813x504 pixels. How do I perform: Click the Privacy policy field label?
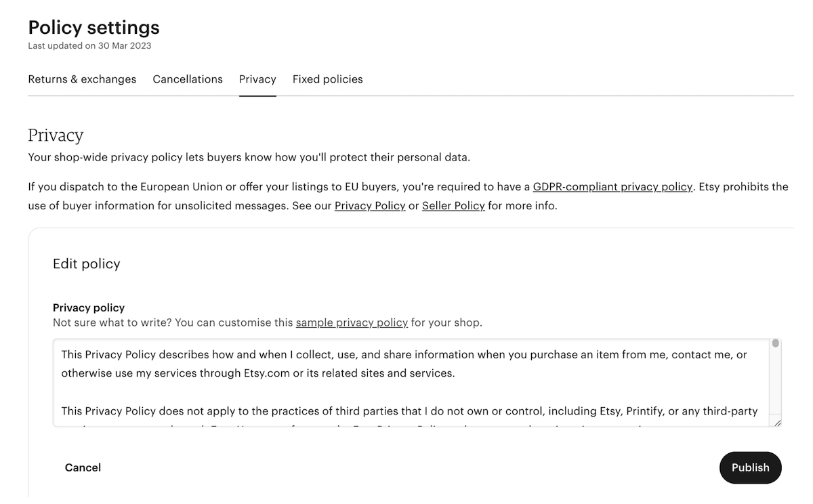[x=89, y=308]
